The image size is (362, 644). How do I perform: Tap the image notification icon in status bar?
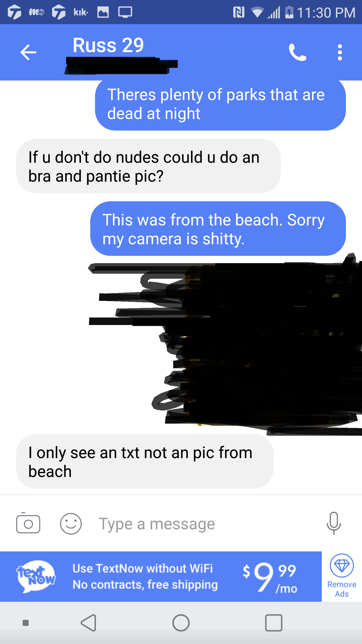tap(103, 12)
